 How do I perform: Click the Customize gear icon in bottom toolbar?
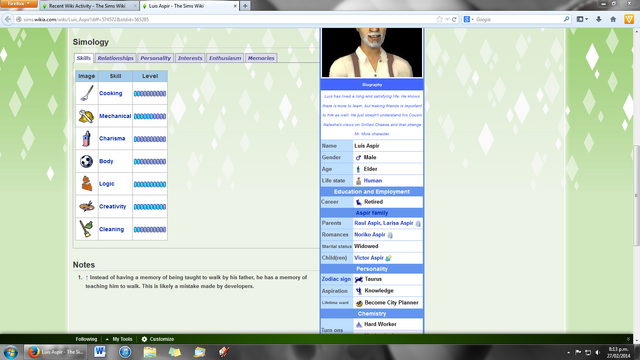(144, 339)
